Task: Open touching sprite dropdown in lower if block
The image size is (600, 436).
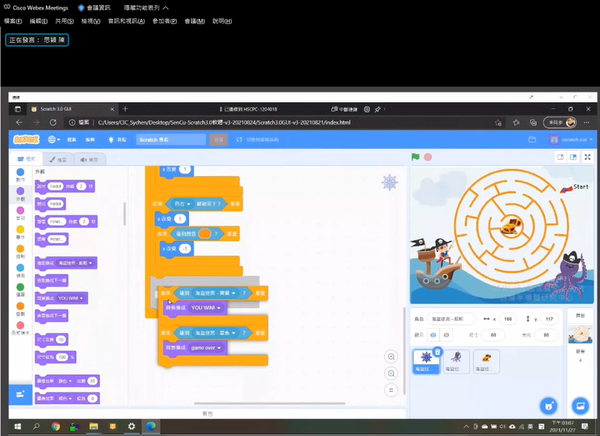Action: (215, 333)
